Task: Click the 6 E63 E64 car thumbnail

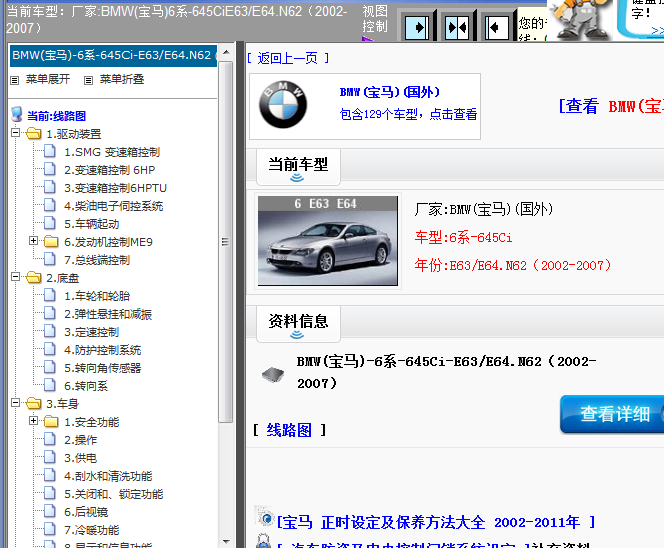Action: coord(328,241)
